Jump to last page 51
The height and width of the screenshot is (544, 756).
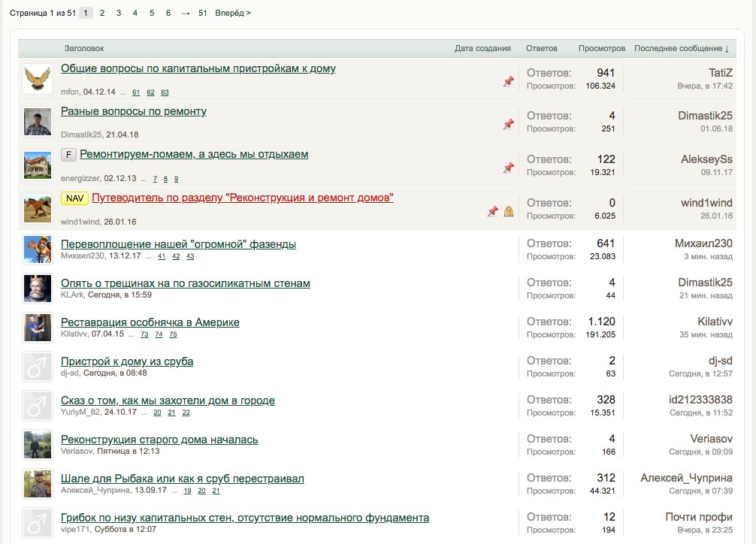tap(203, 13)
